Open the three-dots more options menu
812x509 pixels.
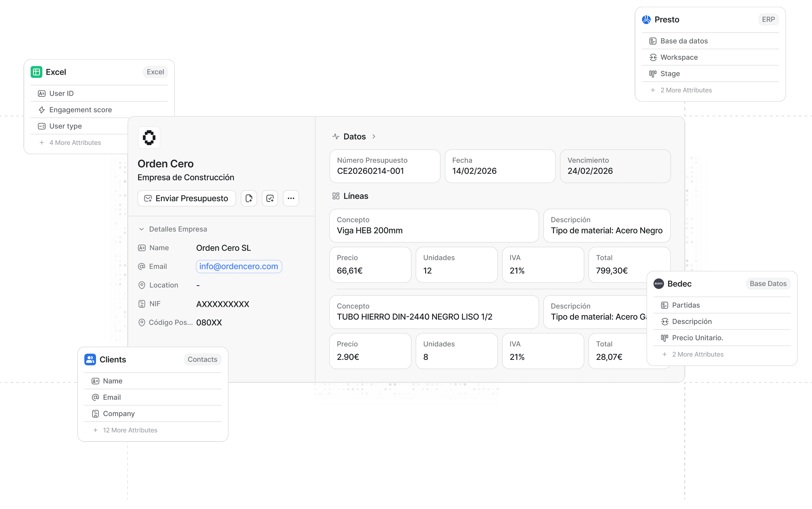pyautogui.click(x=291, y=198)
